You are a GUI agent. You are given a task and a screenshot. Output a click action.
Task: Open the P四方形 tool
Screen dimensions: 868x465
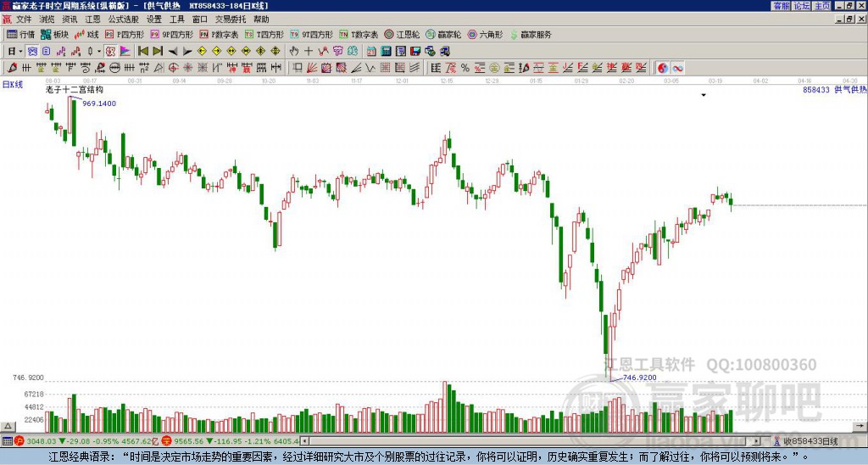pyautogui.click(x=125, y=34)
